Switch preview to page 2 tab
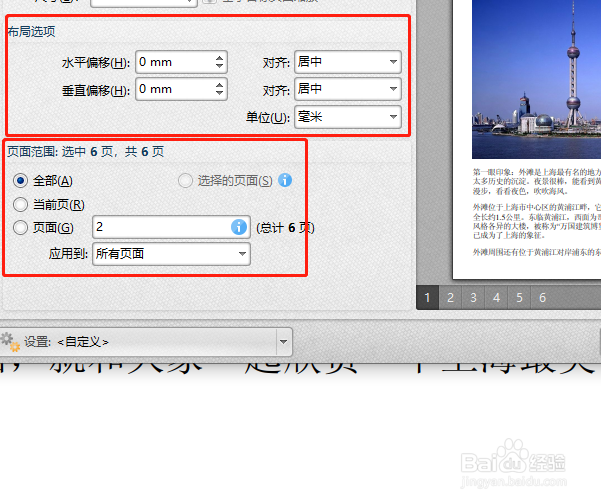 450,298
